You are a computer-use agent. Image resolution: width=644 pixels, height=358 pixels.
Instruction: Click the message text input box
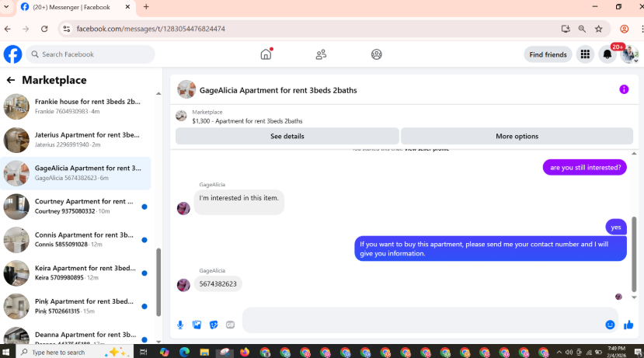pyautogui.click(x=423, y=320)
